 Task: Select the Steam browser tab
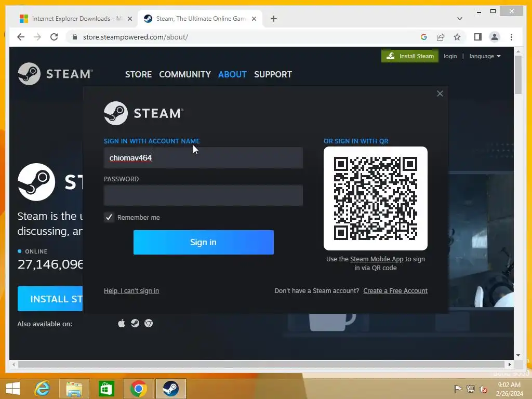(x=199, y=19)
